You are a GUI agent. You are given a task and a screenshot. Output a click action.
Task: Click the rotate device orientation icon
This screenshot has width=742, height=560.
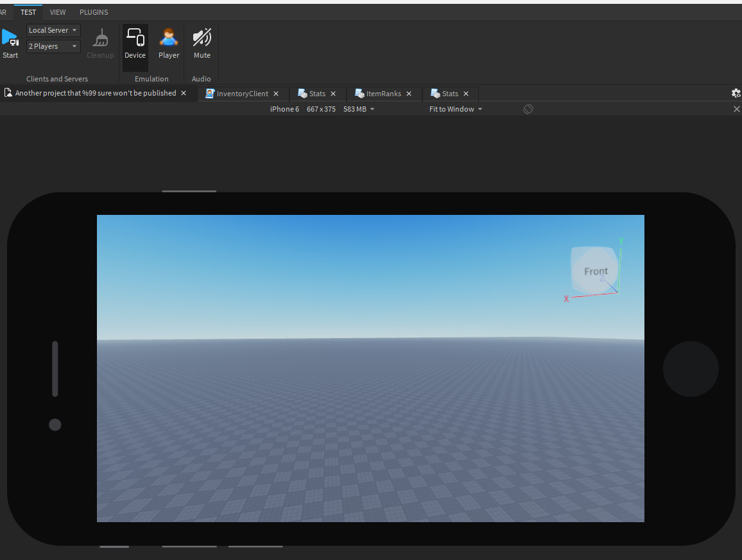pos(528,109)
